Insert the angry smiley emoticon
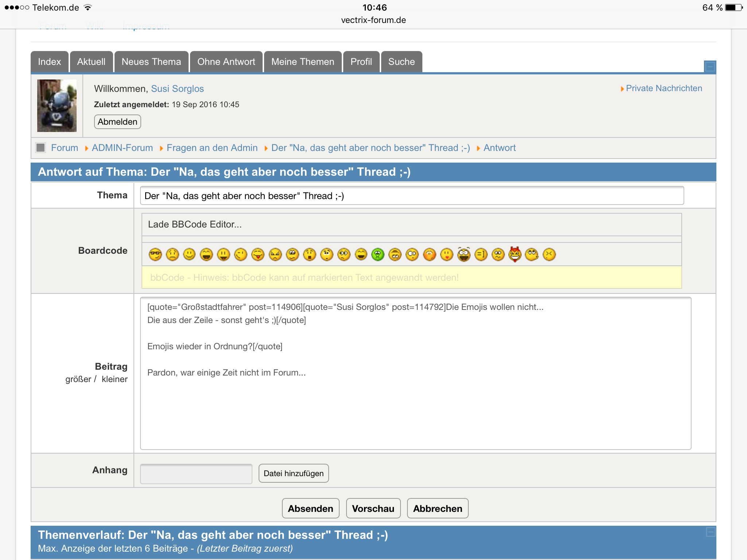747x560 pixels. click(275, 254)
